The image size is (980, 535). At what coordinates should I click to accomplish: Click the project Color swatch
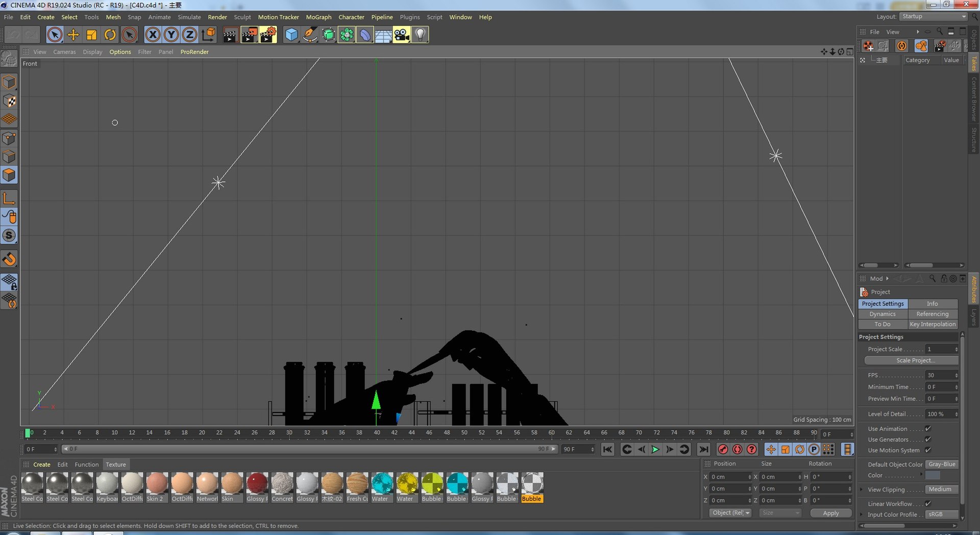pos(933,475)
